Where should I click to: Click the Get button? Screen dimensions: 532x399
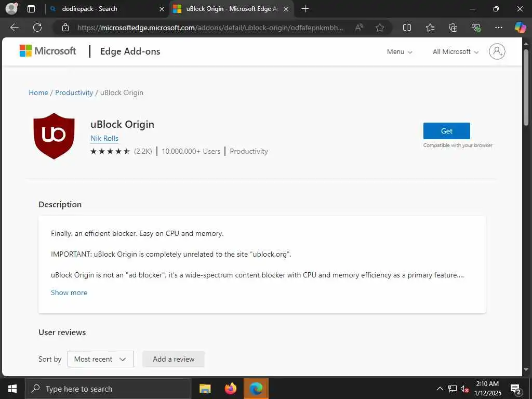(446, 131)
